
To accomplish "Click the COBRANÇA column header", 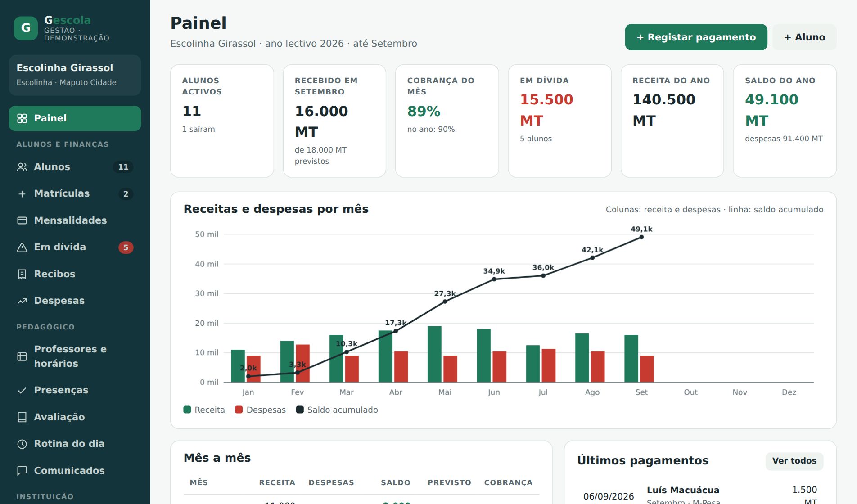I will [x=508, y=482].
